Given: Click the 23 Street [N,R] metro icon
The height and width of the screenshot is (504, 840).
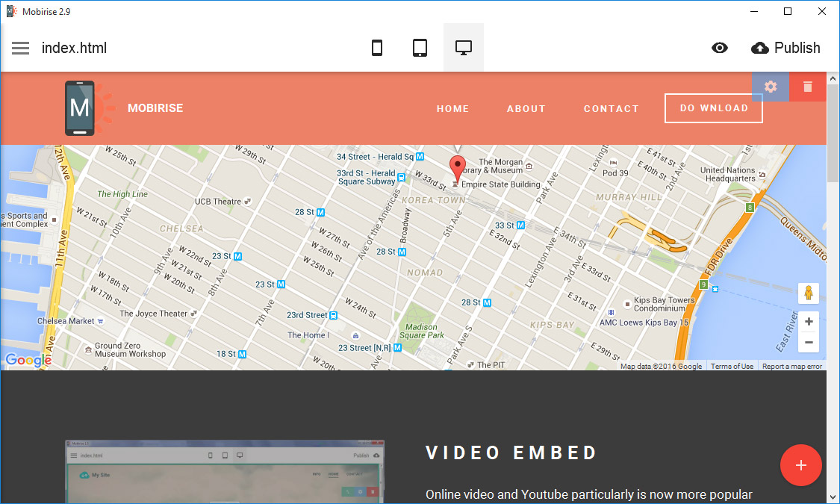Looking at the screenshot, I should [397, 348].
